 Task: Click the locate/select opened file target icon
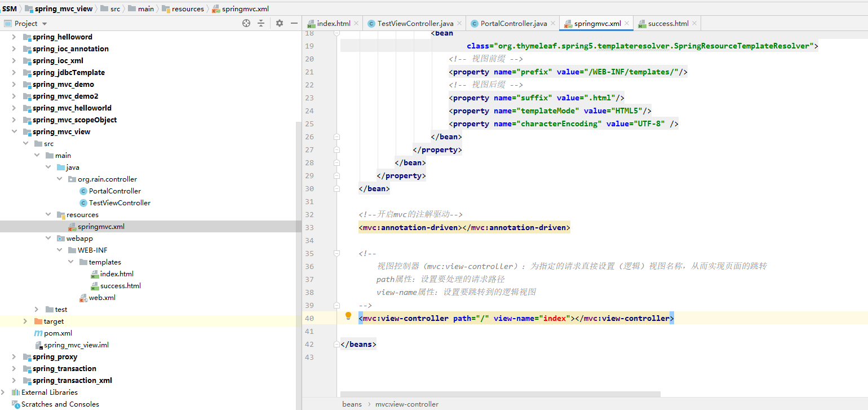(x=246, y=23)
